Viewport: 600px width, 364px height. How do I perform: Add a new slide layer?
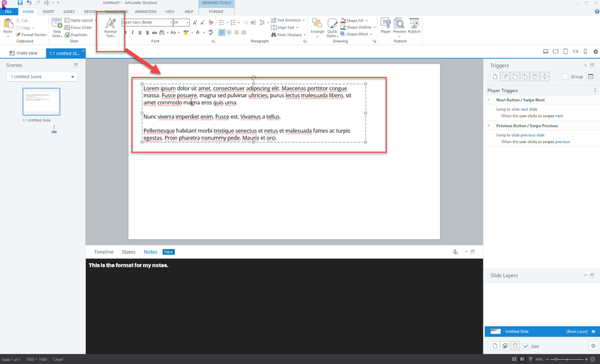click(495, 346)
